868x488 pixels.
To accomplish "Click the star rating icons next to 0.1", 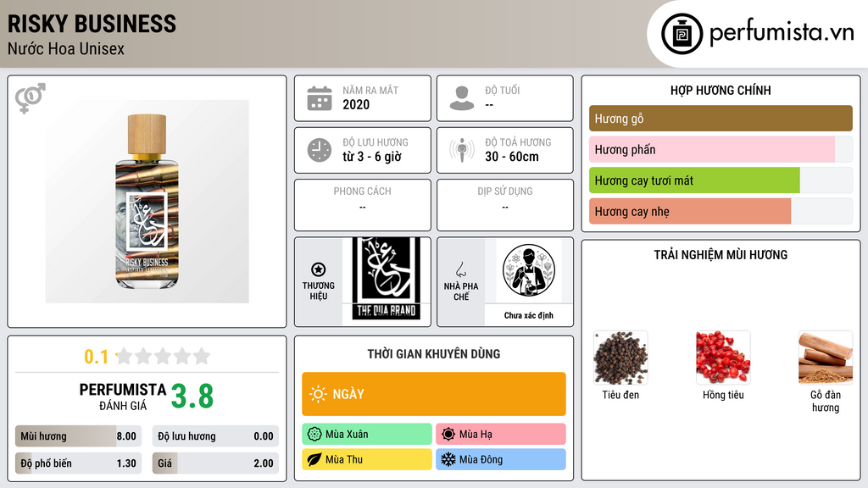I will pos(163,356).
